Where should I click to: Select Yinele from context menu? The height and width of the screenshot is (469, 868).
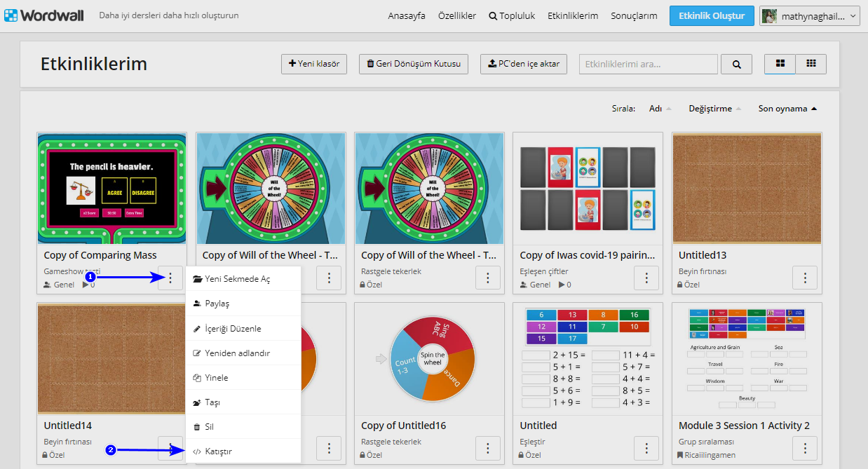point(216,378)
